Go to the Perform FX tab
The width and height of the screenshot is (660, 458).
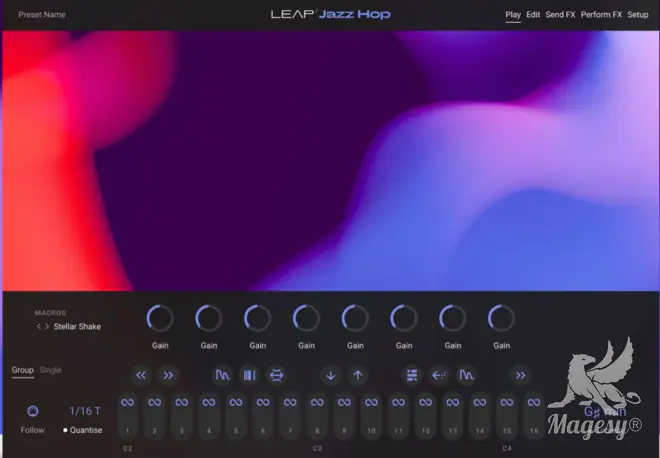pos(601,15)
